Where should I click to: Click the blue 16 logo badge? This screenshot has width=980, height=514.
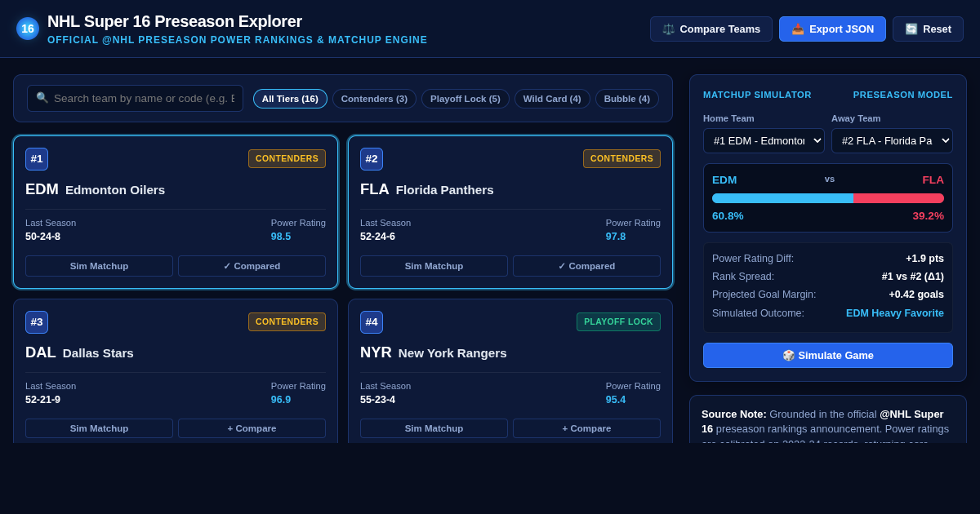[28, 29]
